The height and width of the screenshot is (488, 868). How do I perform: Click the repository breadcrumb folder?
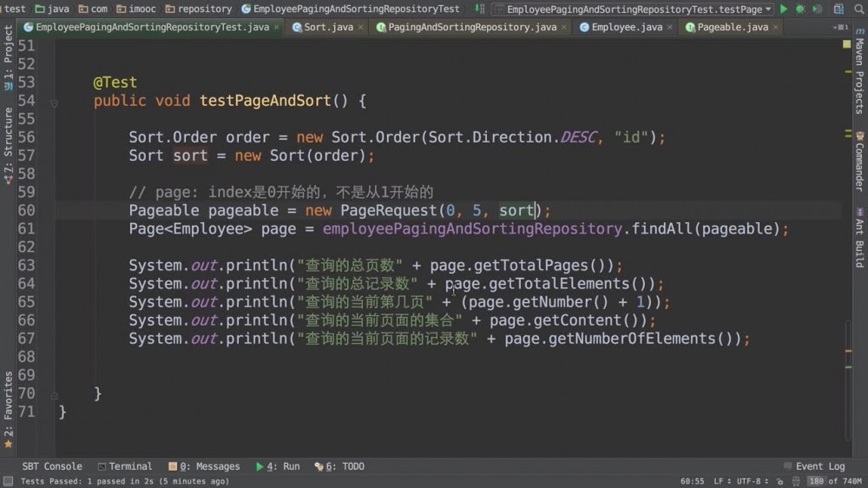tap(199, 9)
